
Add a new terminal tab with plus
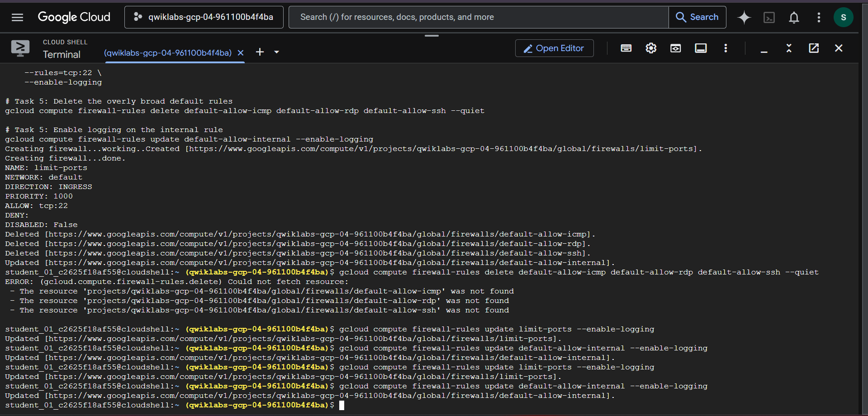[260, 52]
